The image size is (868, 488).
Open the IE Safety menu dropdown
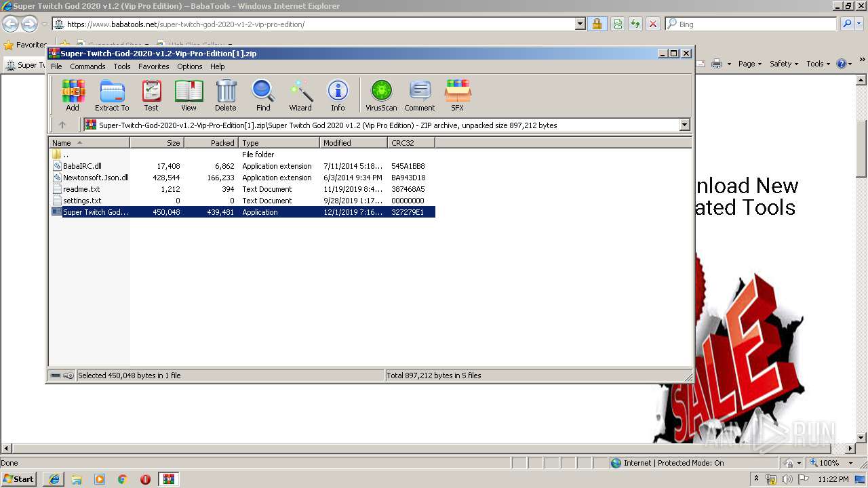pyautogui.click(x=785, y=64)
